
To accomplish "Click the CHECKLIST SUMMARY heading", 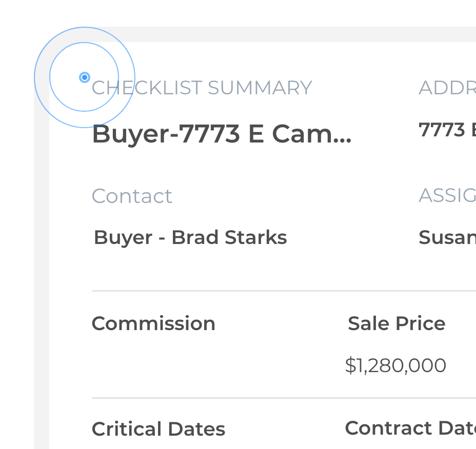I will 202,88.
